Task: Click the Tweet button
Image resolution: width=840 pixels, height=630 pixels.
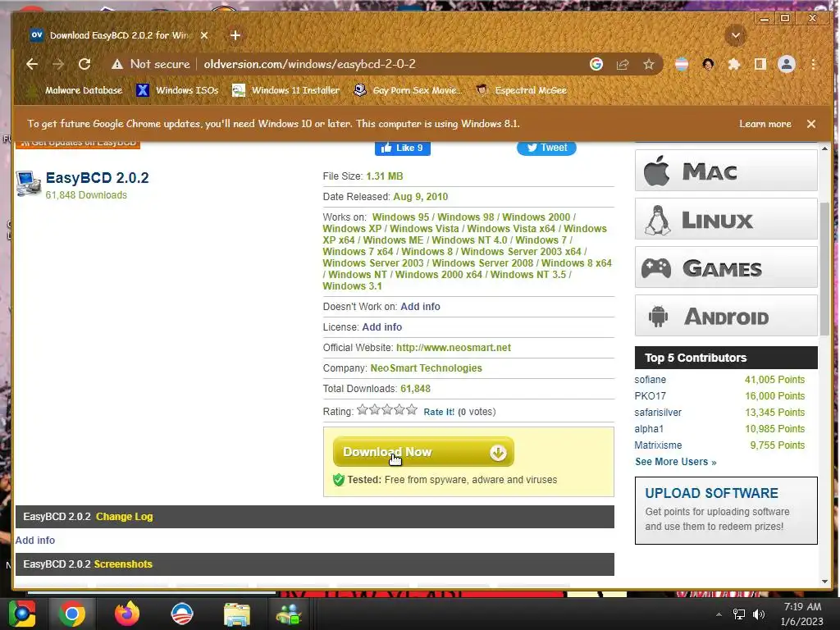Action: coord(546,148)
